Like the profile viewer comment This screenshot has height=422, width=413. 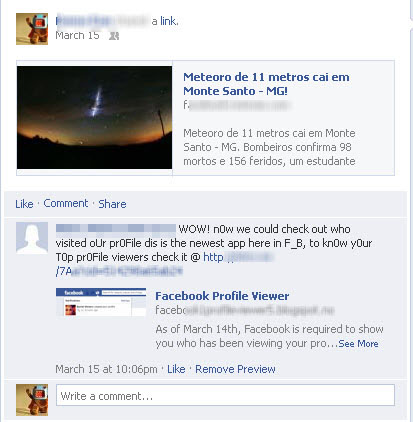[x=176, y=369]
